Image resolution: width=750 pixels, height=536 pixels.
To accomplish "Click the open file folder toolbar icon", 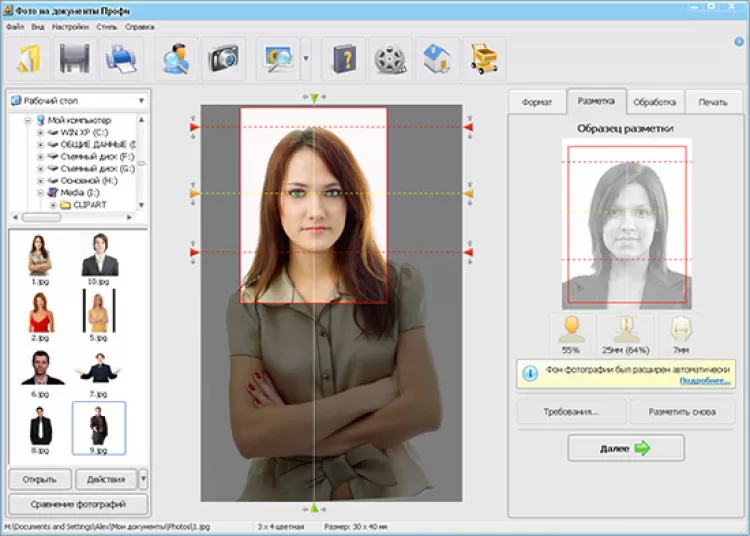I will [26, 60].
